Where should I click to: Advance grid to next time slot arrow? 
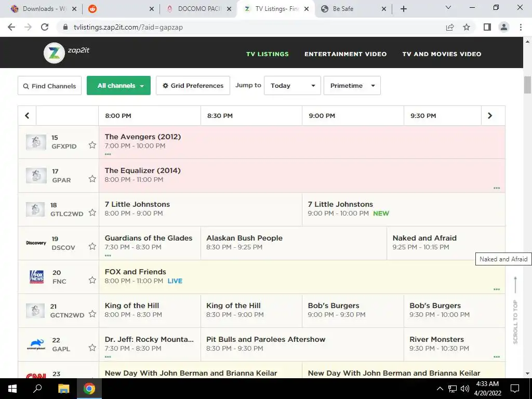click(x=489, y=116)
